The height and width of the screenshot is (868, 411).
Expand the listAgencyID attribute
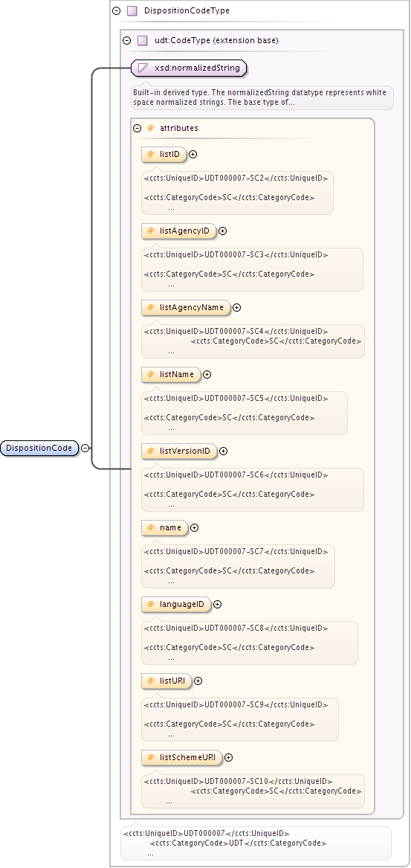tap(222, 231)
